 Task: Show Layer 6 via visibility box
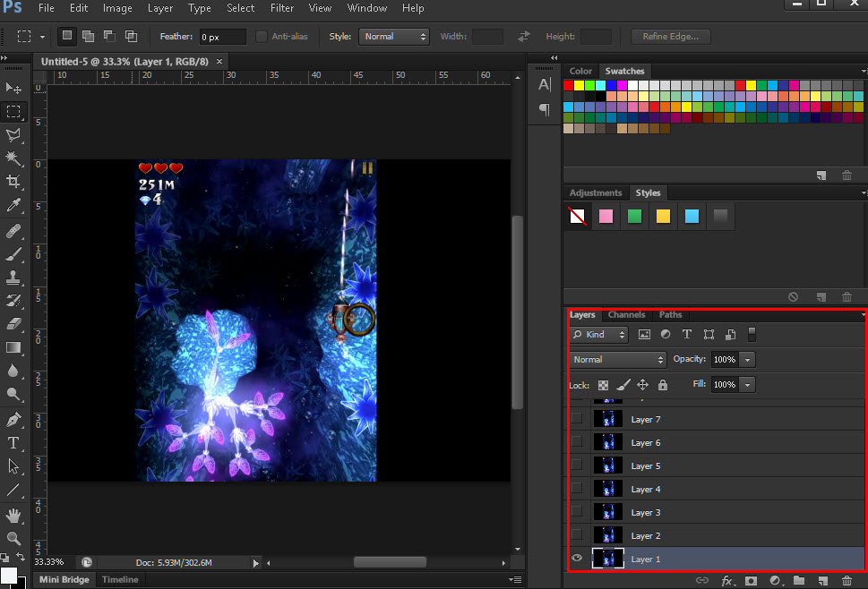[577, 442]
